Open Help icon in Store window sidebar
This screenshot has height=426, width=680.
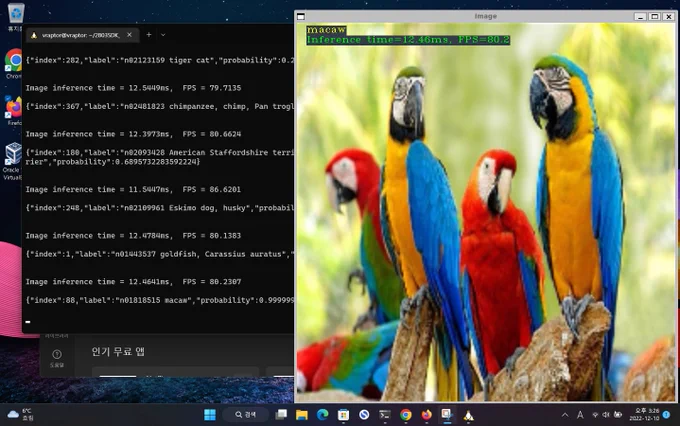tap(57, 358)
